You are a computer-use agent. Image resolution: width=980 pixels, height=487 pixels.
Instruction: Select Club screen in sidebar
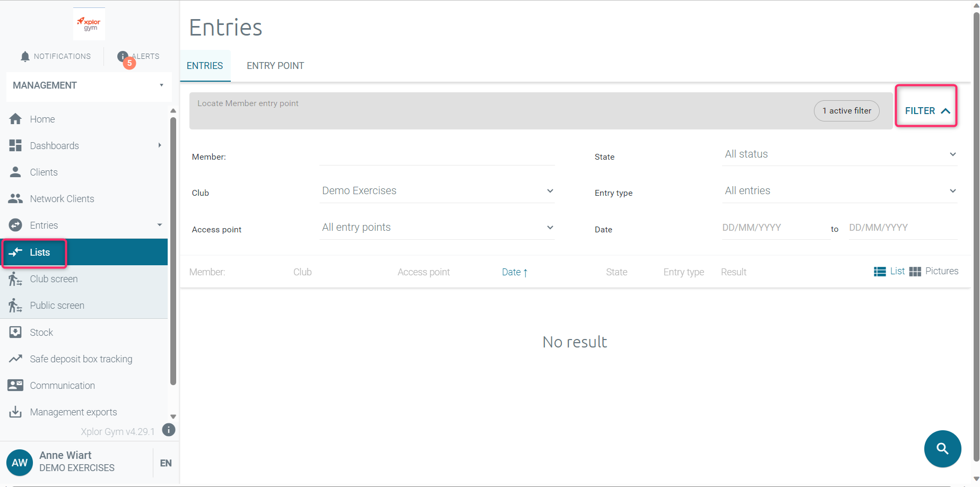(54, 279)
